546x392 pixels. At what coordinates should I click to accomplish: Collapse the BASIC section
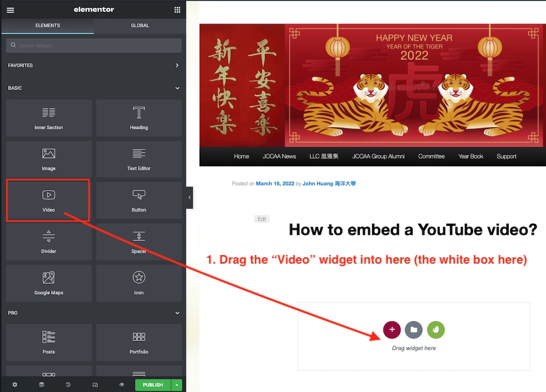(94, 88)
